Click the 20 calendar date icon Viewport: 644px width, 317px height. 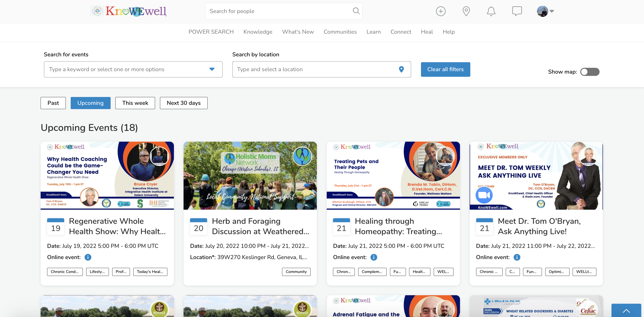199,227
